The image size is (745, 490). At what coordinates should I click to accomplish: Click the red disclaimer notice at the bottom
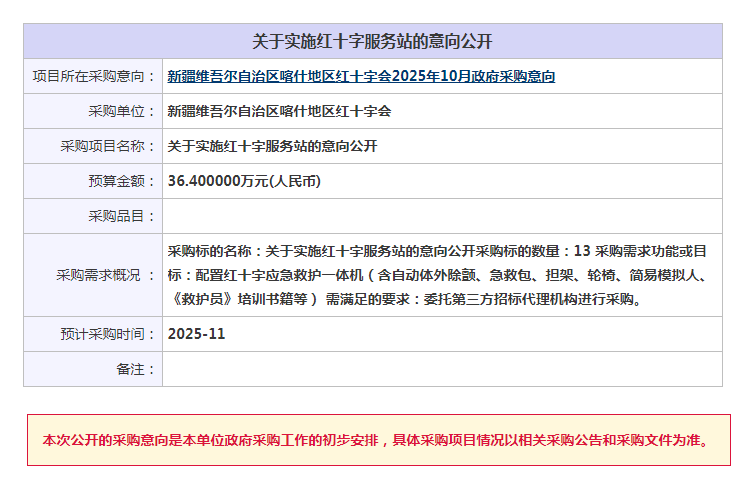tap(375, 440)
